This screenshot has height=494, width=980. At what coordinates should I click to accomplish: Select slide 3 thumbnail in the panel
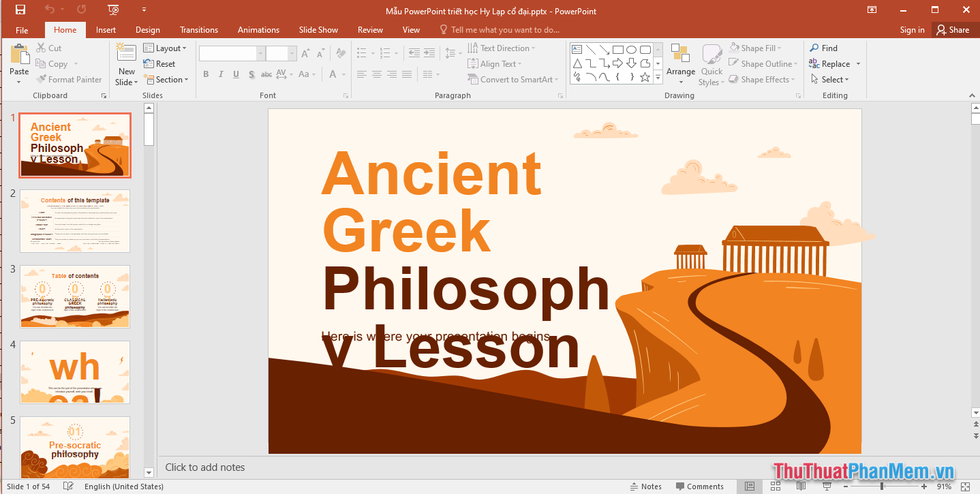pos(75,296)
